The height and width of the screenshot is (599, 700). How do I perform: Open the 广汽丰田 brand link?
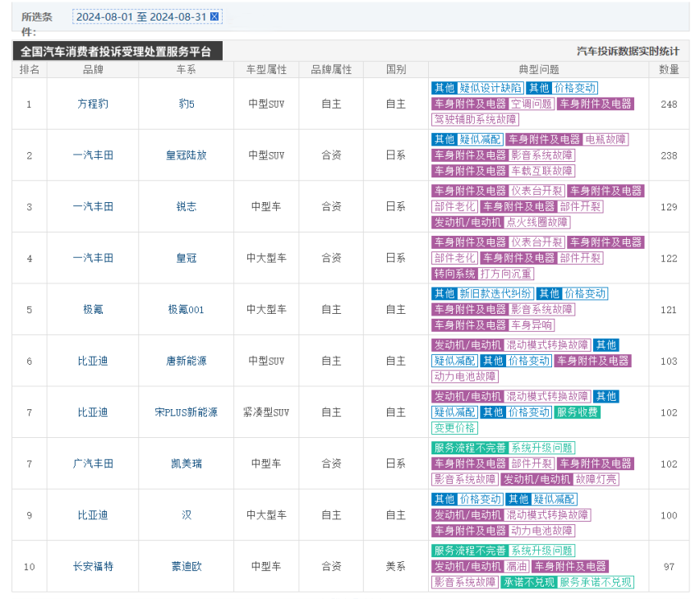[93, 463]
